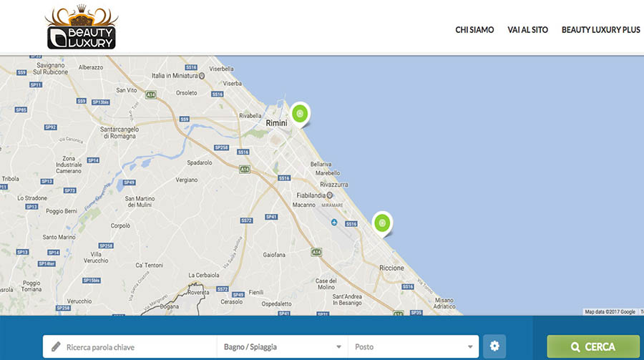
Task: Focus the Ricerca parola chiave field
Action: tap(130, 347)
